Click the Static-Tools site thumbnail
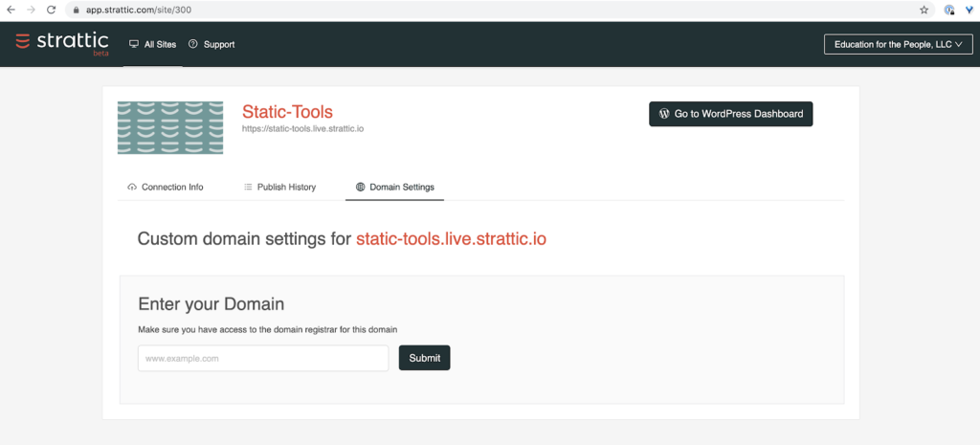This screenshot has width=980, height=445. pos(170,127)
